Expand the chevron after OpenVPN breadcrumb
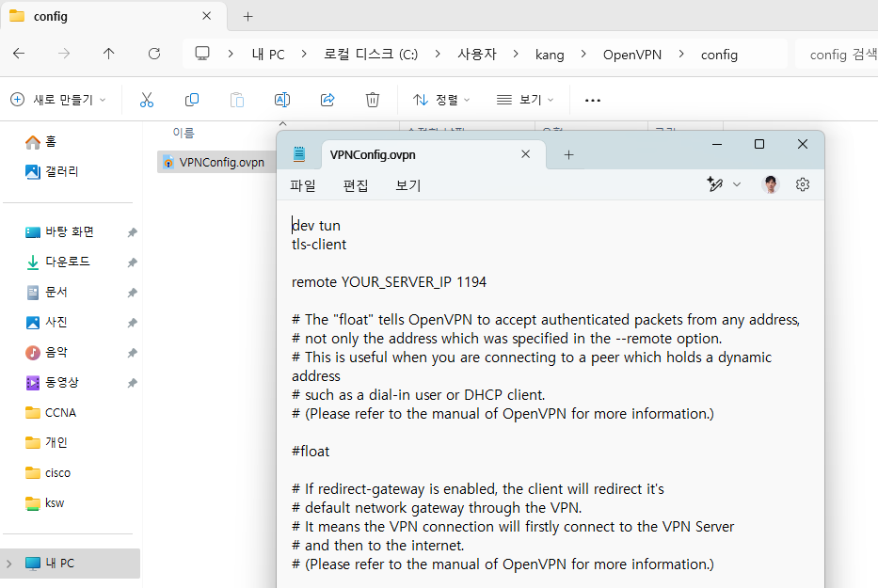878x588 pixels. 681,54
